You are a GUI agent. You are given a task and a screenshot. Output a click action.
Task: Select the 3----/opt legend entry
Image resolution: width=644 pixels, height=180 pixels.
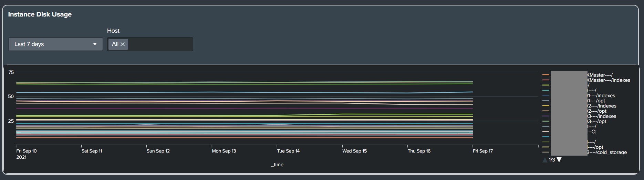coord(597,121)
